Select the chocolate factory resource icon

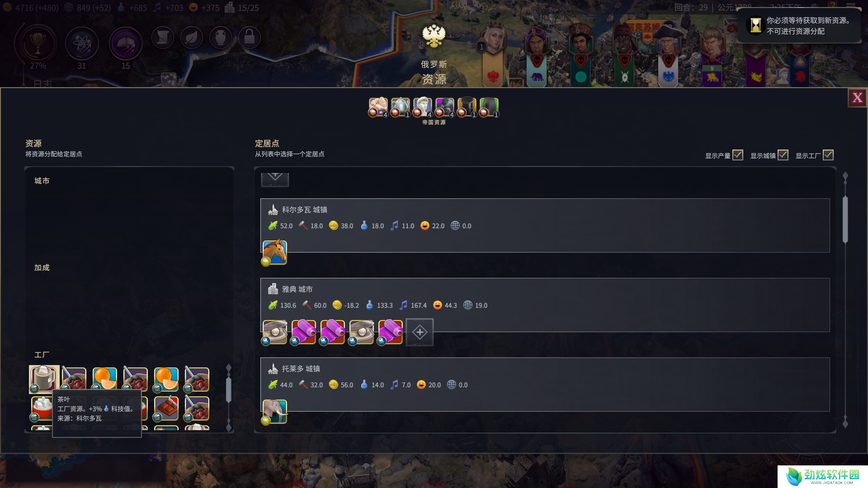tap(166, 408)
